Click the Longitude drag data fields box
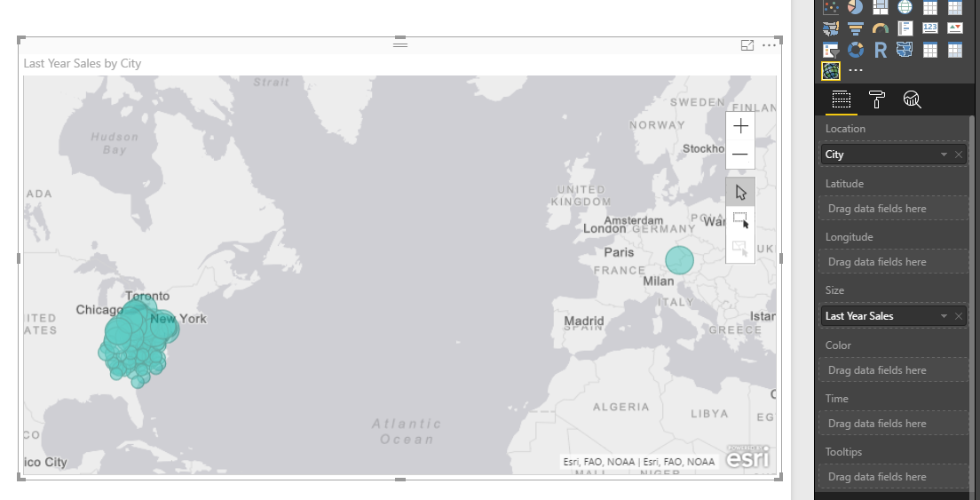This screenshot has height=500, width=980. [893, 262]
